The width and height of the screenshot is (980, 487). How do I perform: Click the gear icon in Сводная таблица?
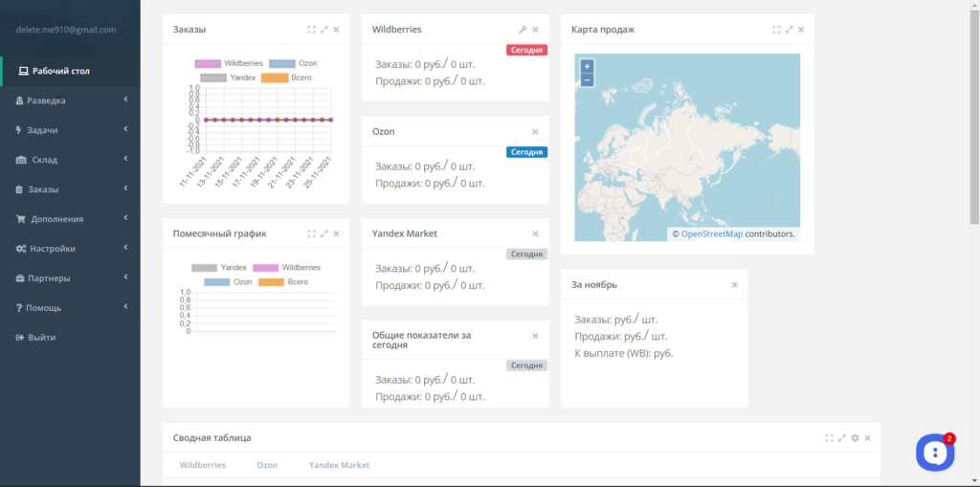(855, 438)
